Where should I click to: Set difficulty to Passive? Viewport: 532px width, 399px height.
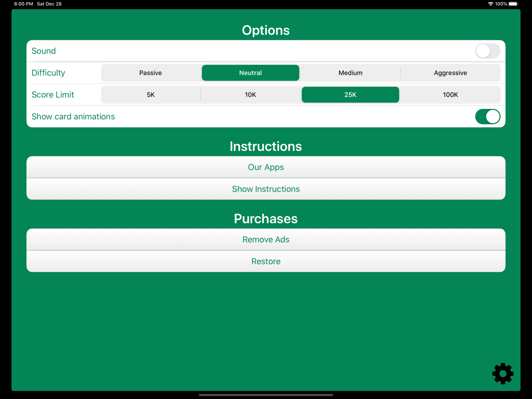coord(151,73)
